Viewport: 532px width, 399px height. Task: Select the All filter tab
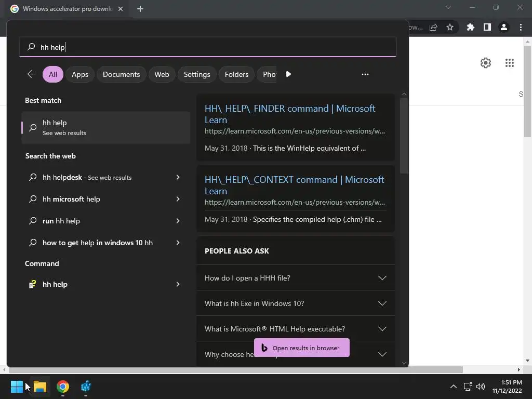pyautogui.click(x=53, y=74)
